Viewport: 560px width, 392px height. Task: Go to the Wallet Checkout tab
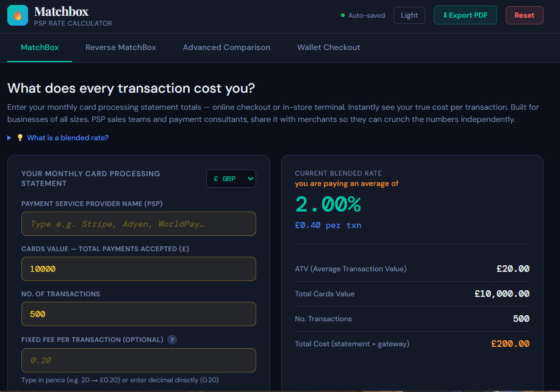point(329,48)
